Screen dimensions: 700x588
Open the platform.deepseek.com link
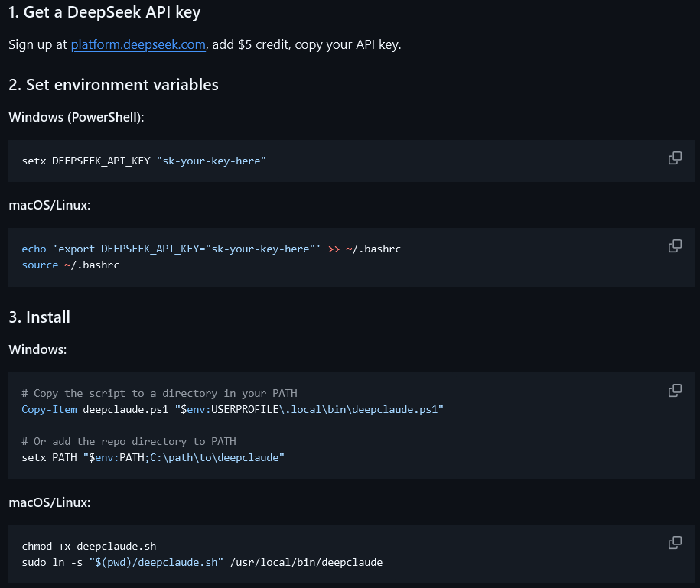(138, 44)
